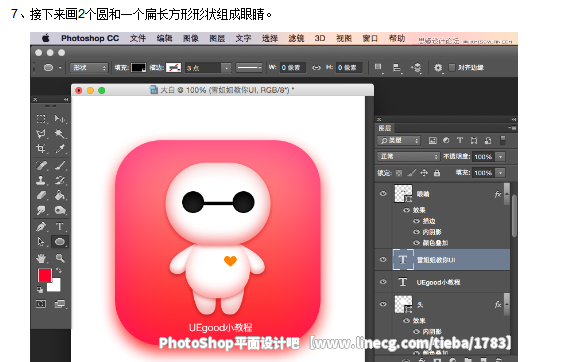This screenshot has width=567, height=362.
Task: Toggle 描边 effect visibility
Action: click(416, 221)
